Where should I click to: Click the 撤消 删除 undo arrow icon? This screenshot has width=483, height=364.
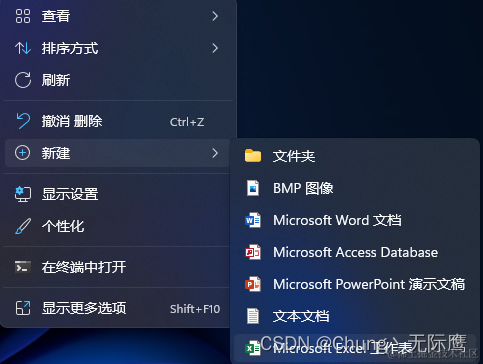23,121
